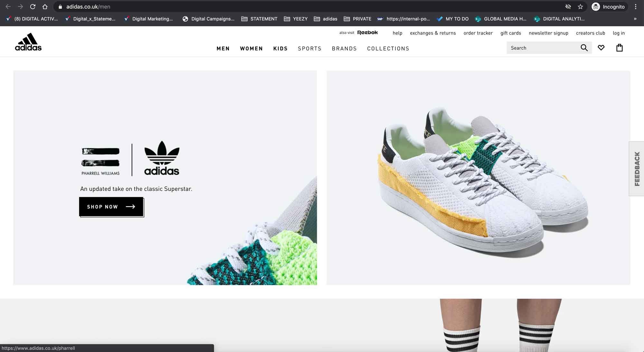This screenshot has height=352, width=644.
Task: Click the browser back arrow
Action: pyautogui.click(x=8, y=7)
